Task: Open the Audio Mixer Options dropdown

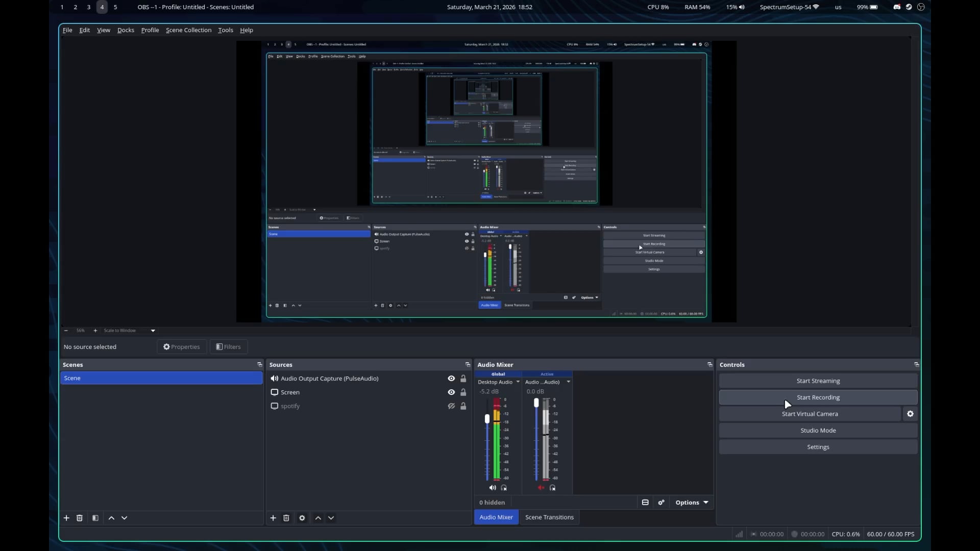Action: pyautogui.click(x=692, y=503)
